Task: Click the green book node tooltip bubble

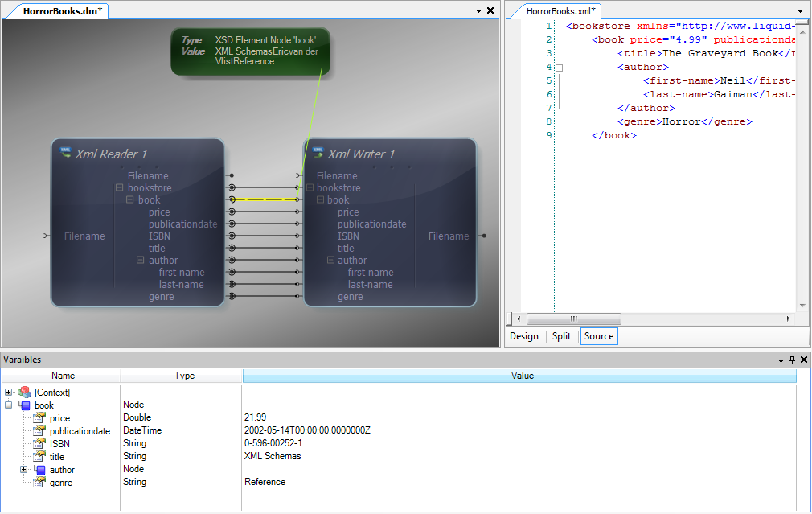Action: coord(250,51)
